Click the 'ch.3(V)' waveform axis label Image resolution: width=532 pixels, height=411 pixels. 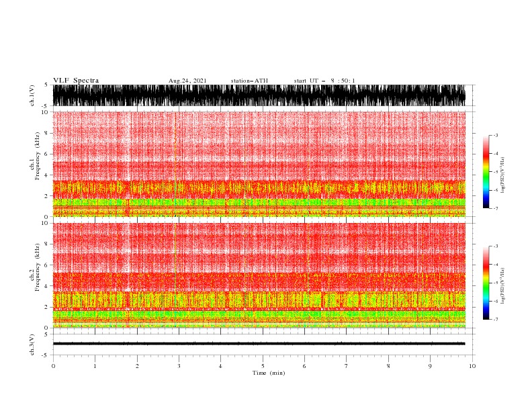click(x=32, y=345)
